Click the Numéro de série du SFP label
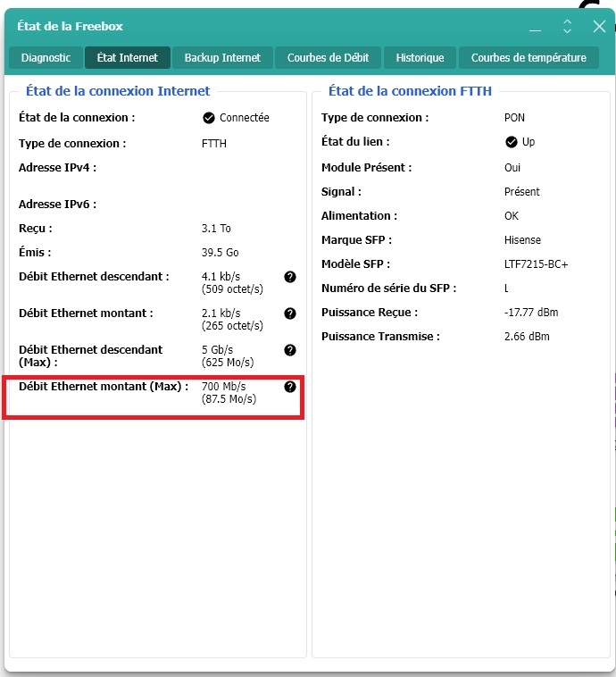 [388, 288]
